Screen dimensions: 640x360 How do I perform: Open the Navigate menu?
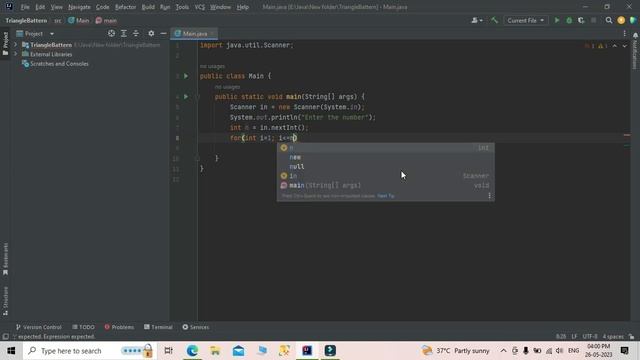(x=79, y=7)
